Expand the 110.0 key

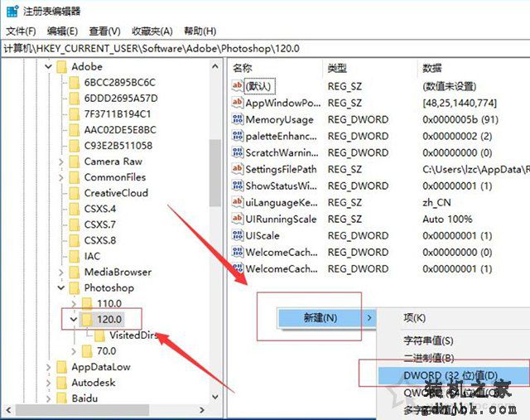pos(74,304)
